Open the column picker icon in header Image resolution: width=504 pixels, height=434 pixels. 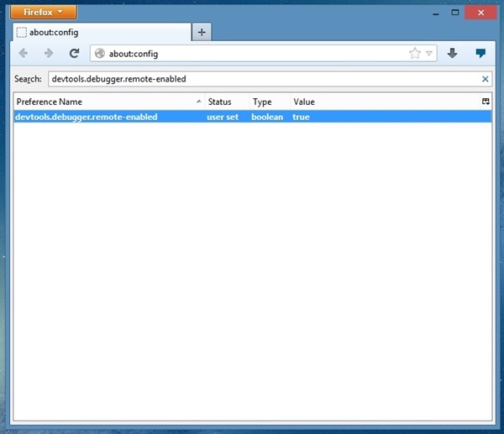[x=486, y=102]
